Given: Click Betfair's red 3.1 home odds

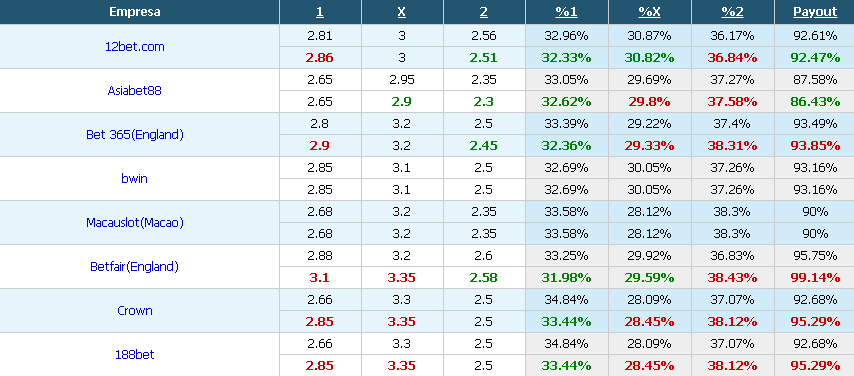Looking at the screenshot, I should [320, 277].
